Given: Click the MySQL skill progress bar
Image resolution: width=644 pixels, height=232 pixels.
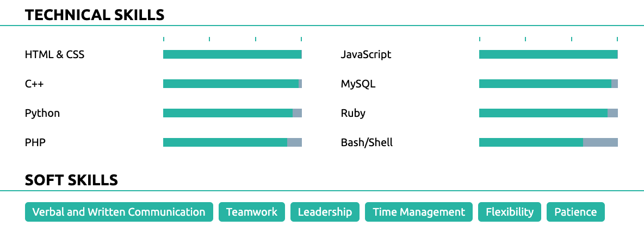Looking at the screenshot, I should point(548,84).
